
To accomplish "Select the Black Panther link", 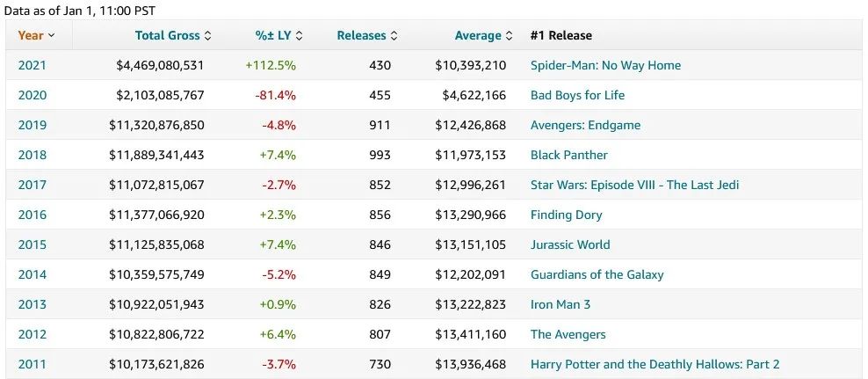I will [x=568, y=155].
